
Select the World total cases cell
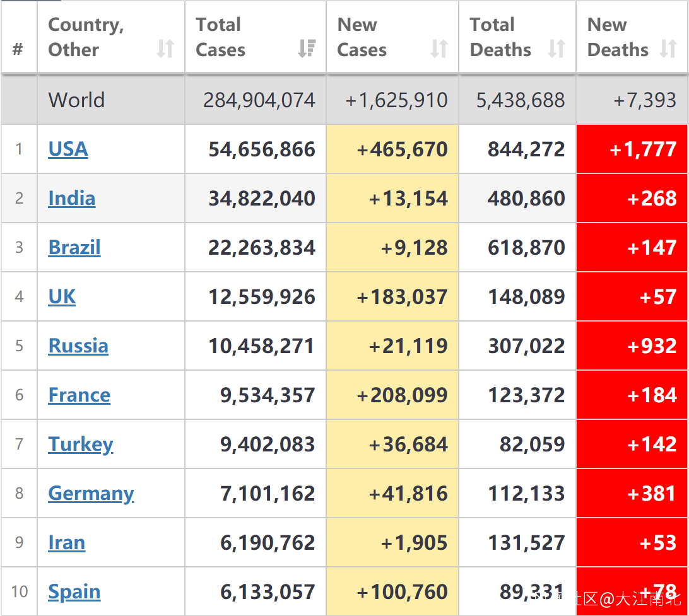pos(256,100)
